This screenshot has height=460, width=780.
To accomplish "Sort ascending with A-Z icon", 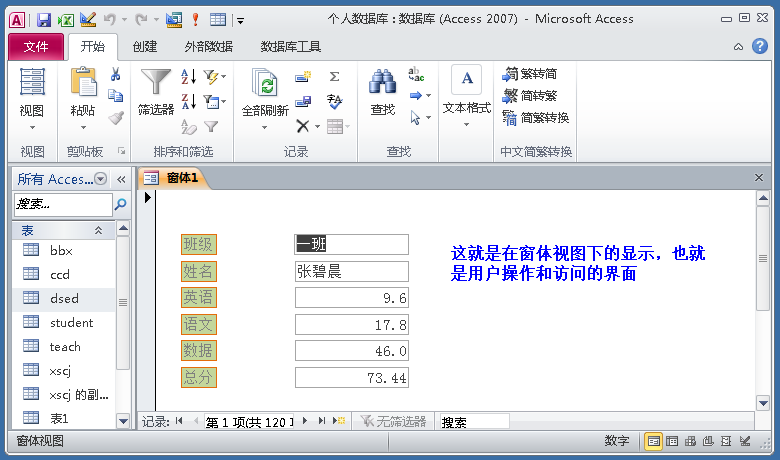I will (x=189, y=77).
